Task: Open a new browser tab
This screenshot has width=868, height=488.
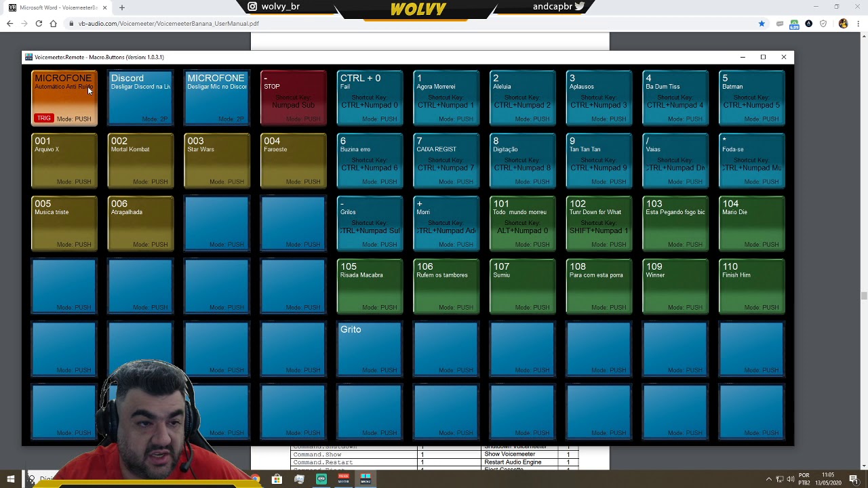Action: tap(122, 7)
